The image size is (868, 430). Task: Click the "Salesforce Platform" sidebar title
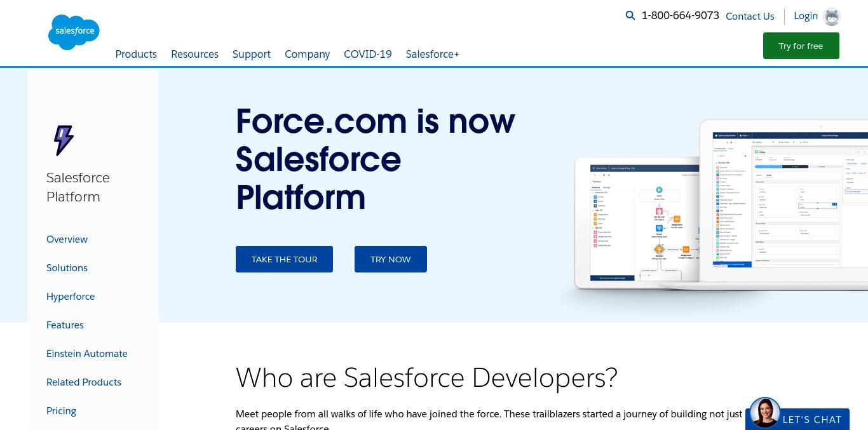point(78,187)
